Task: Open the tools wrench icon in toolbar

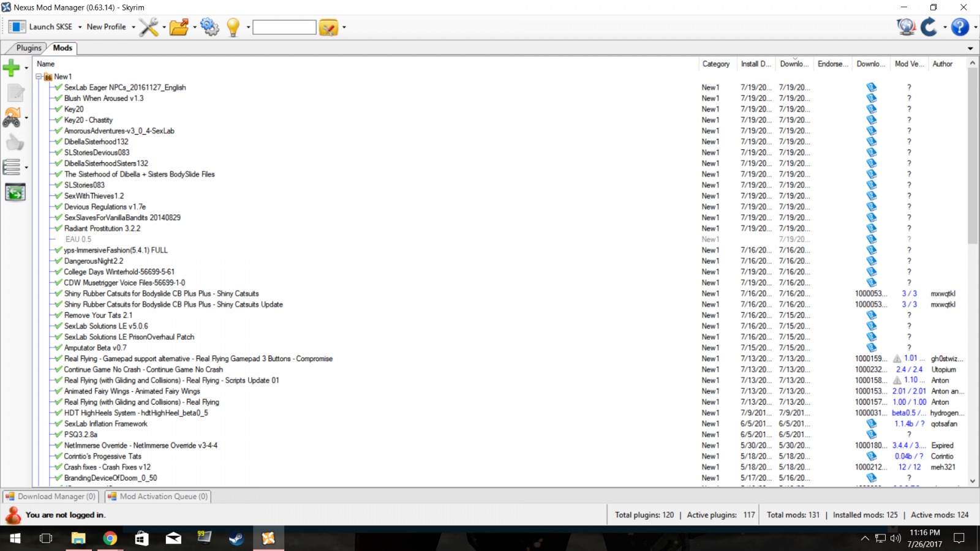Action: [x=148, y=27]
